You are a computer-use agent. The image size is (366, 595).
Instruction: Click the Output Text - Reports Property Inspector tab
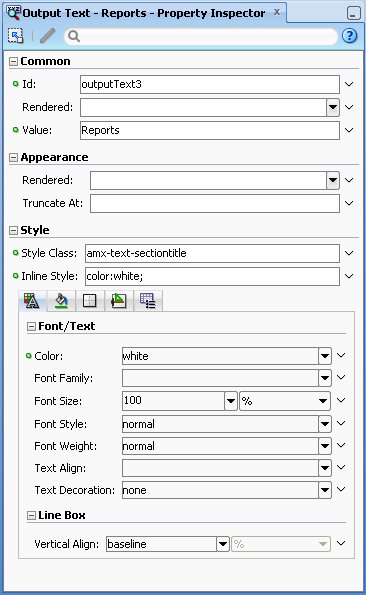pyautogui.click(x=144, y=13)
